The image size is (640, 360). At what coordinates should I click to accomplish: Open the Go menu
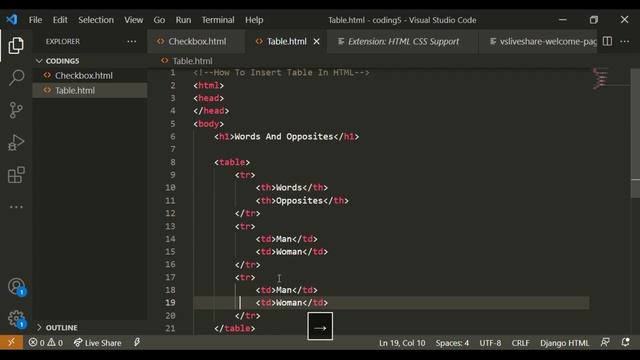pyautogui.click(x=159, y=20)
